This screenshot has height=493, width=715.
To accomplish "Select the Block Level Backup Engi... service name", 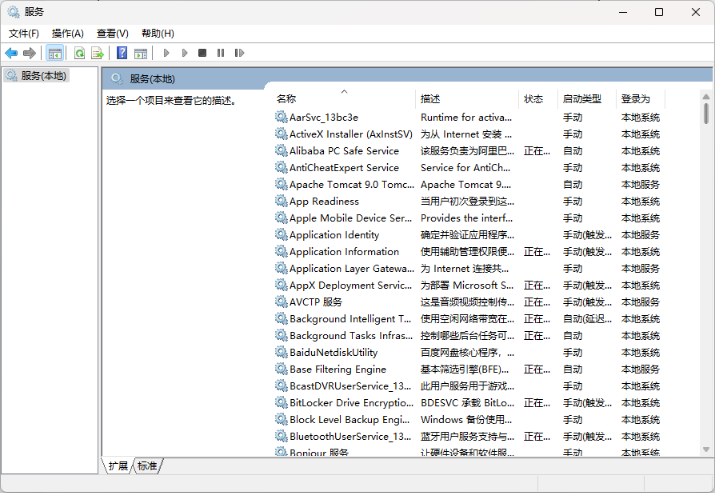I will (x=349, y=420).
